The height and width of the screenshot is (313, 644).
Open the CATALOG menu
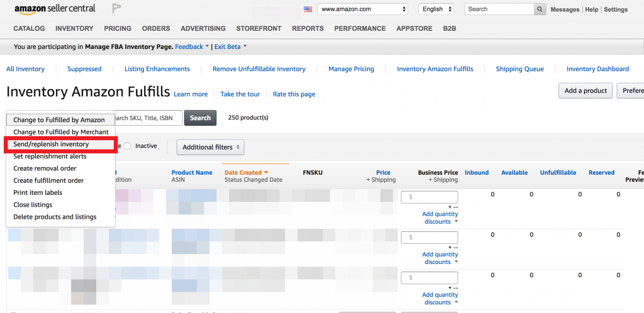(29, 29)
